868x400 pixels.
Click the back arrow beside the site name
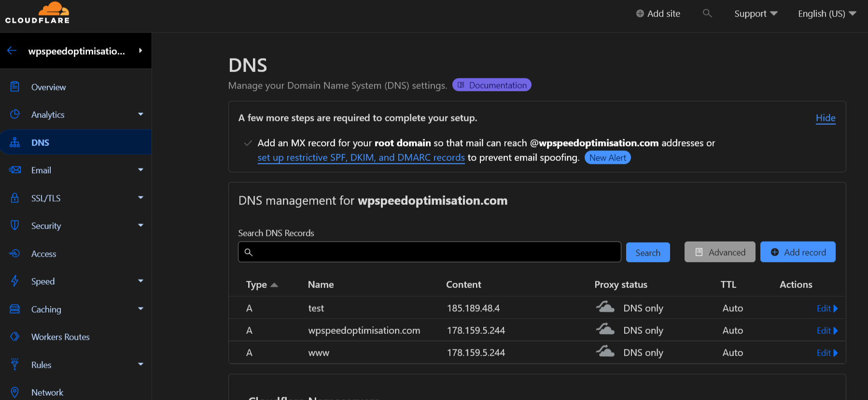(12, 50)
